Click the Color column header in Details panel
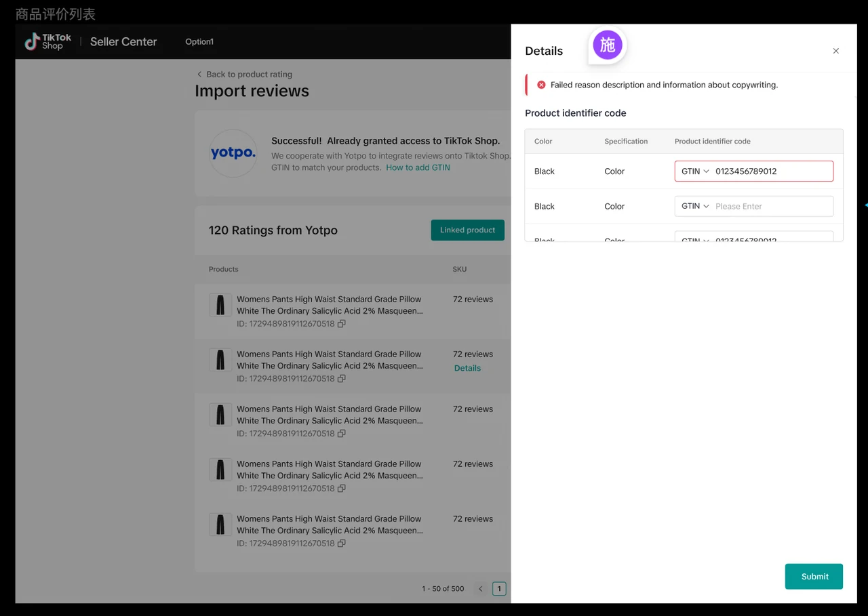Viewport: 868px width, 616px height. [543, 142]
